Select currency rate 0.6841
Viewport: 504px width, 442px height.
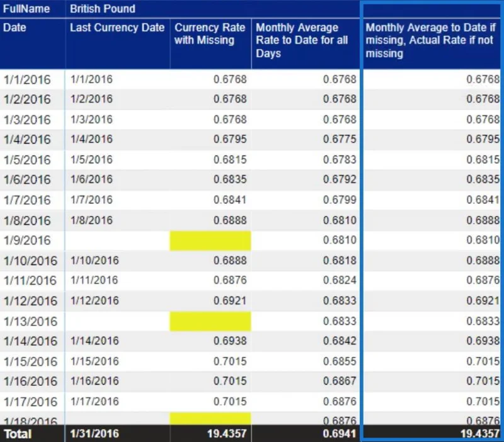click(x=230, y=200)
